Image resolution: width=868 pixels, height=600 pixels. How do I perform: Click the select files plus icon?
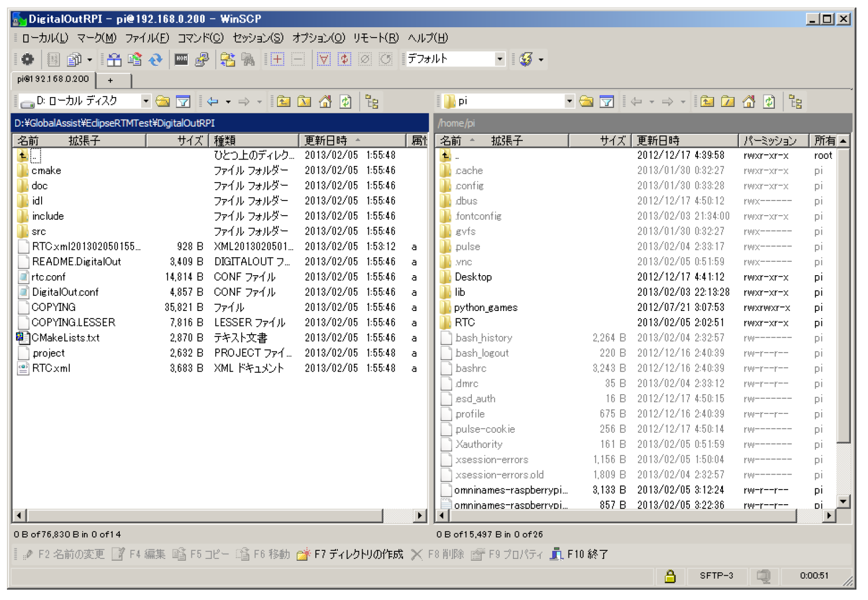click(278, 59)
